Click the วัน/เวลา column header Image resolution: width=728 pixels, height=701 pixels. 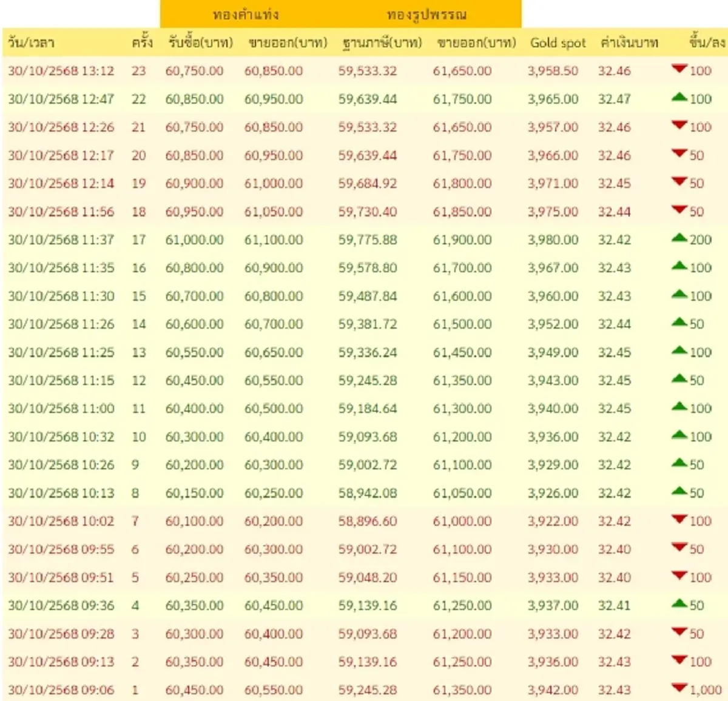point(31,43)
